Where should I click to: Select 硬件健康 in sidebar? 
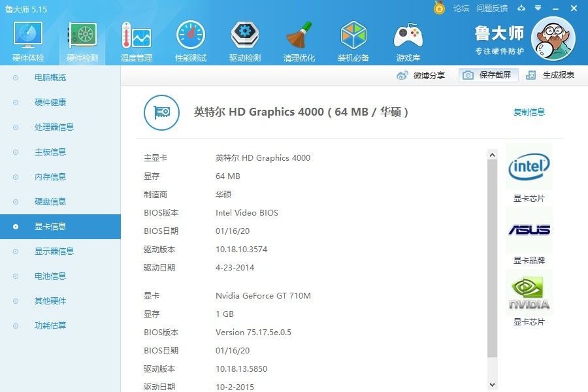coord(60,103)
